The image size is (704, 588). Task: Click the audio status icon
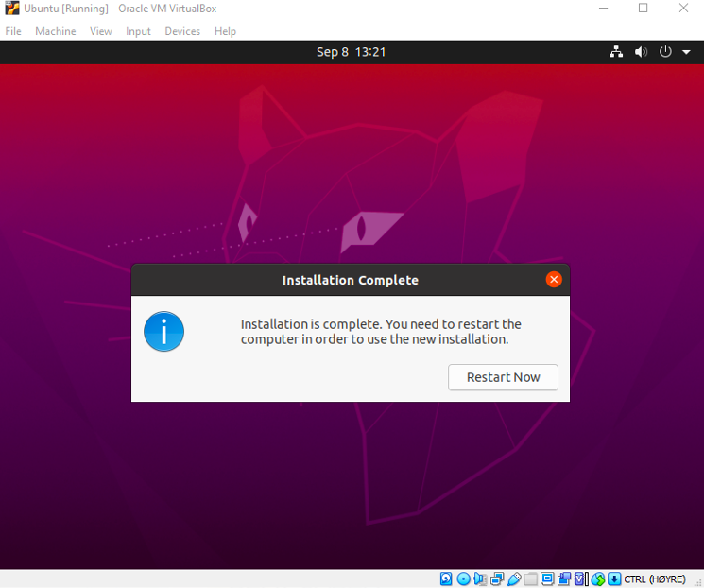pyautogui.click(x=480, y=579)
